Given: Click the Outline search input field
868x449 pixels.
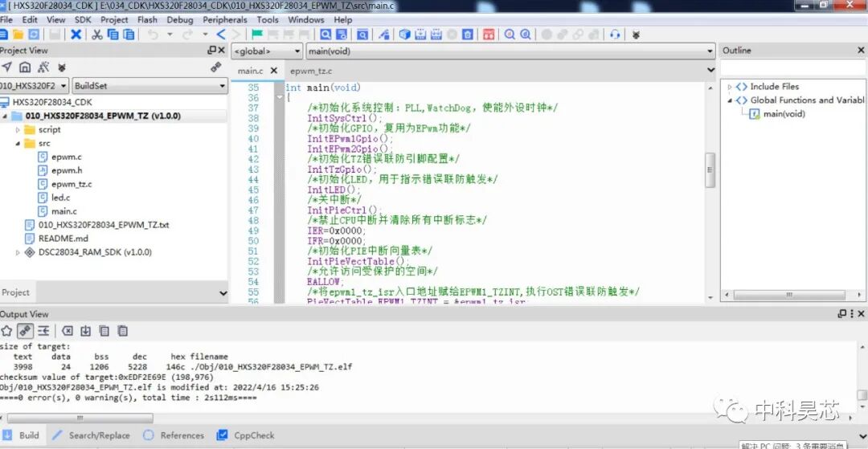Looking at the screenshot, I should (x=792, y=68).
